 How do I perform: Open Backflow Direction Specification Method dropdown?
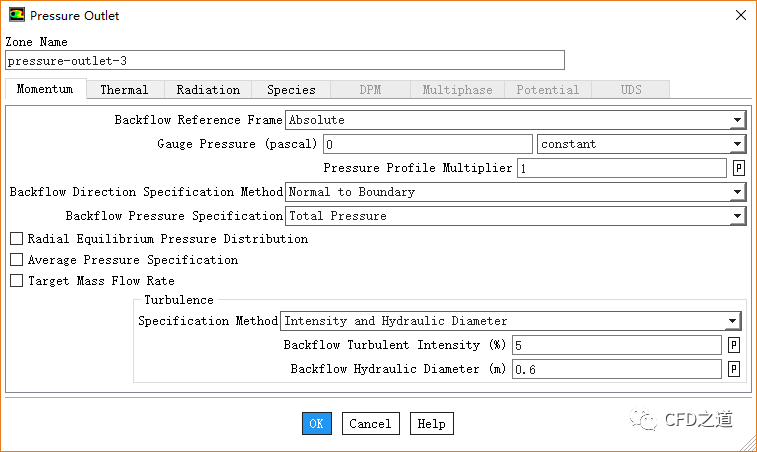pos(515,192)
